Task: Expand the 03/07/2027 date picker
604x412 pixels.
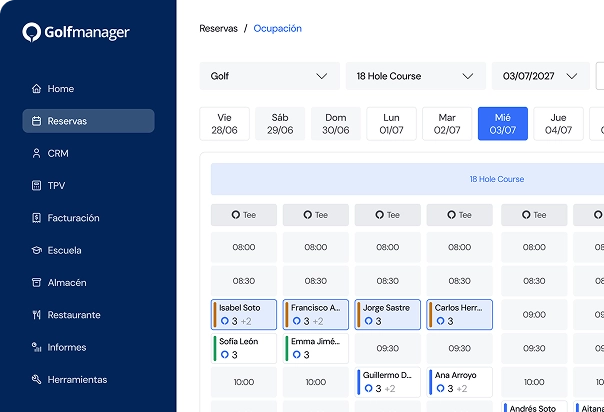Action: pyautogui.click(x=541, y=76)
